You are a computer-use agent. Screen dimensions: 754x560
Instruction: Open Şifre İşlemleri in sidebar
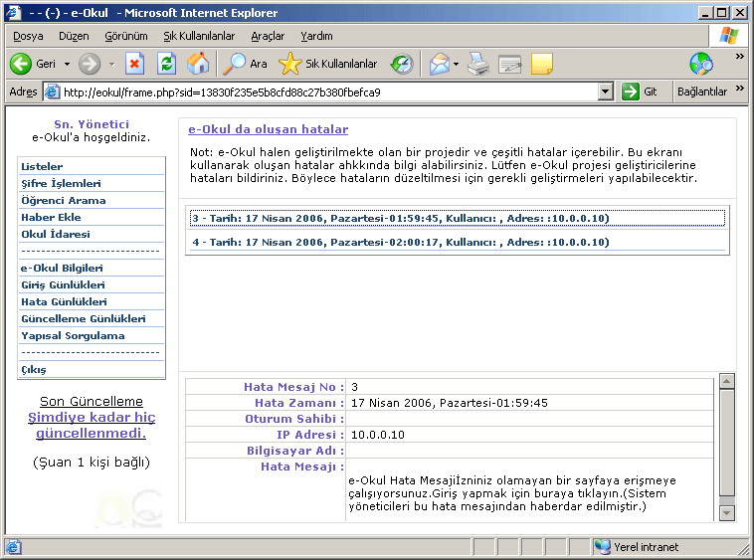61,184
